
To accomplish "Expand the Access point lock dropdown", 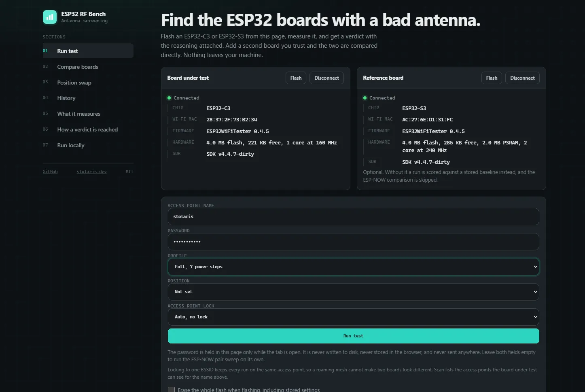I will (x=353, y=317).
